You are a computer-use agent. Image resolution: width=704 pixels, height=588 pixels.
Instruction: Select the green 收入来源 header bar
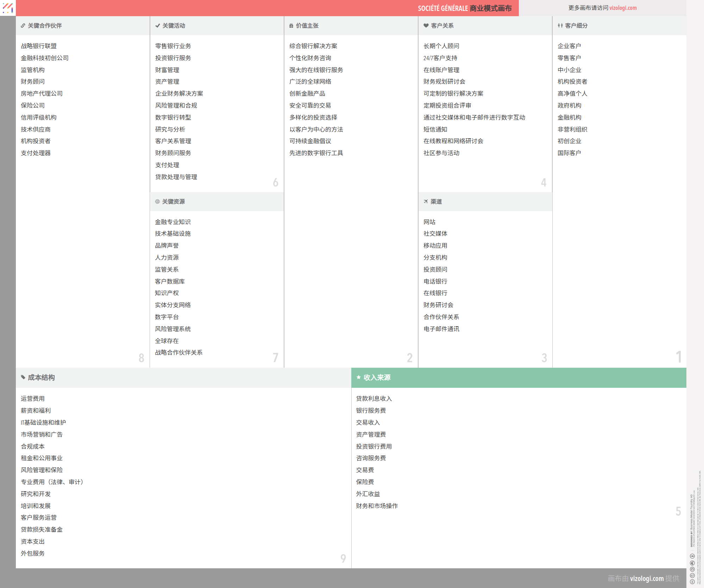[518, 378]
